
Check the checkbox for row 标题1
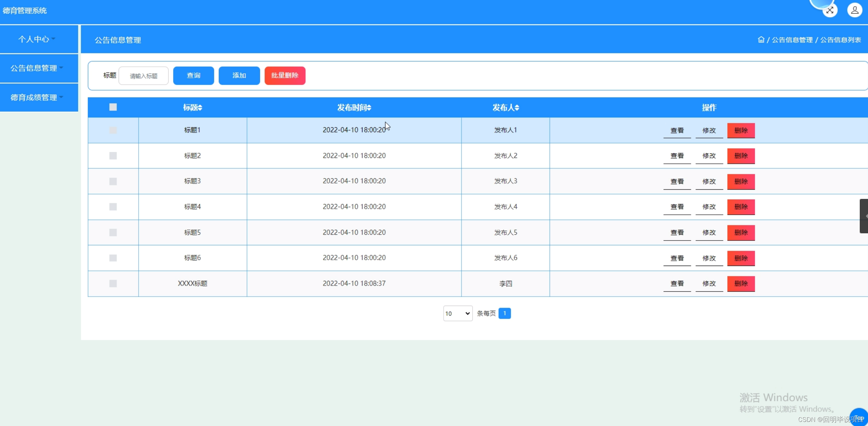[x=113, y=130]
